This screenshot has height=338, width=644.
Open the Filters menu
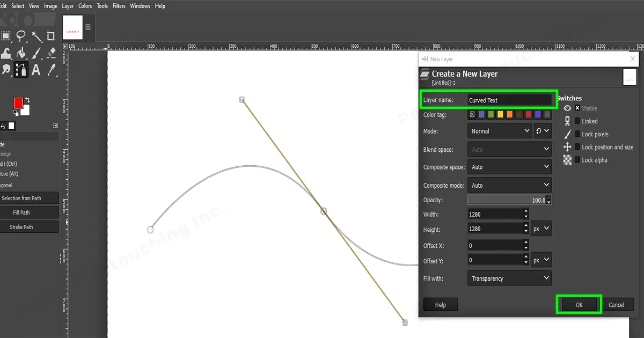pyautogui.click(x=119, y=6)
